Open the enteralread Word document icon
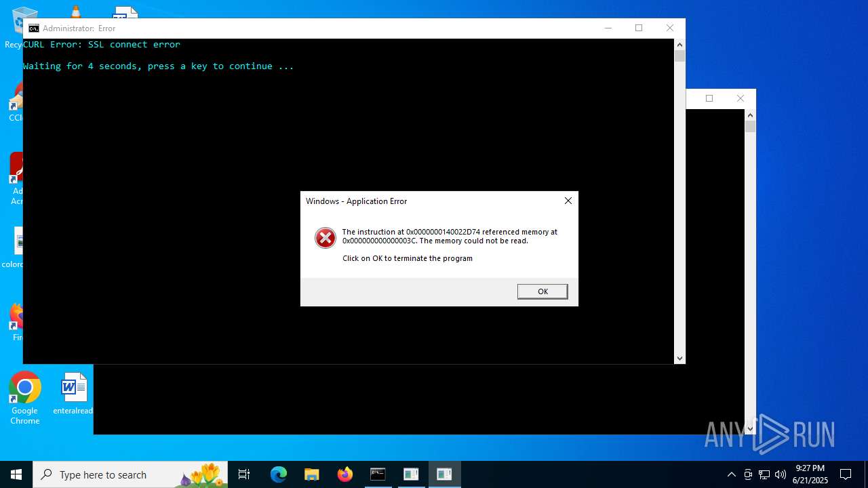868x488 pixels. [x=73, y=394]
